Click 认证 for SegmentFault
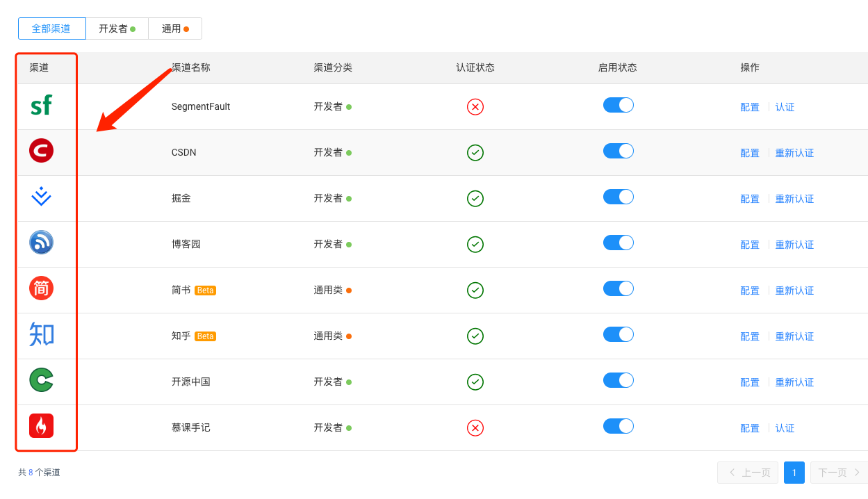The height and width of the screenshot is (499, 868). pos(785,107)
